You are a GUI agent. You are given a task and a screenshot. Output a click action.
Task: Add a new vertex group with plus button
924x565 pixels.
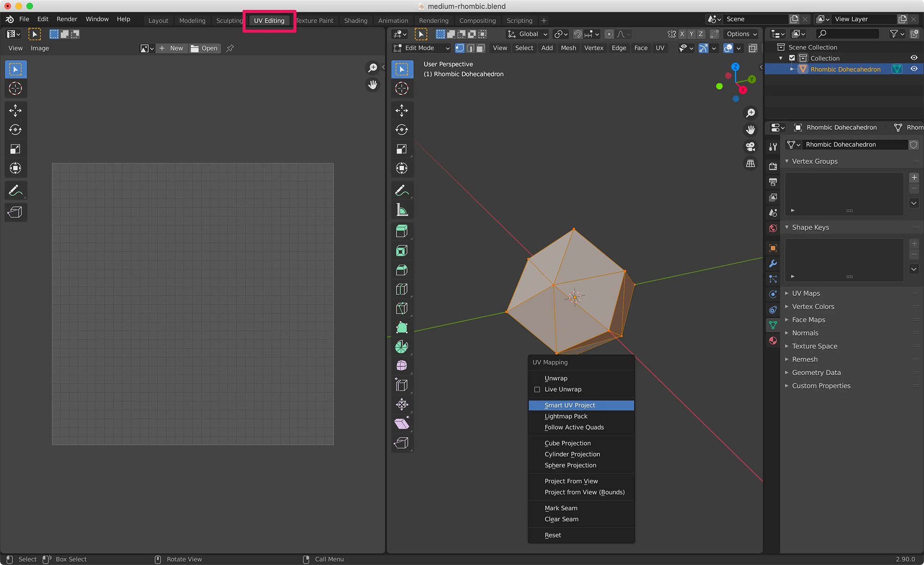(914, 177)
